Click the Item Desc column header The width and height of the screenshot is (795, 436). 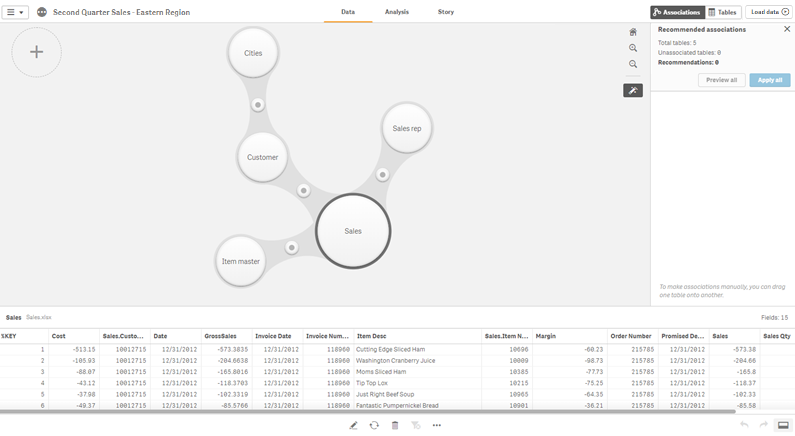click(417, 336)
